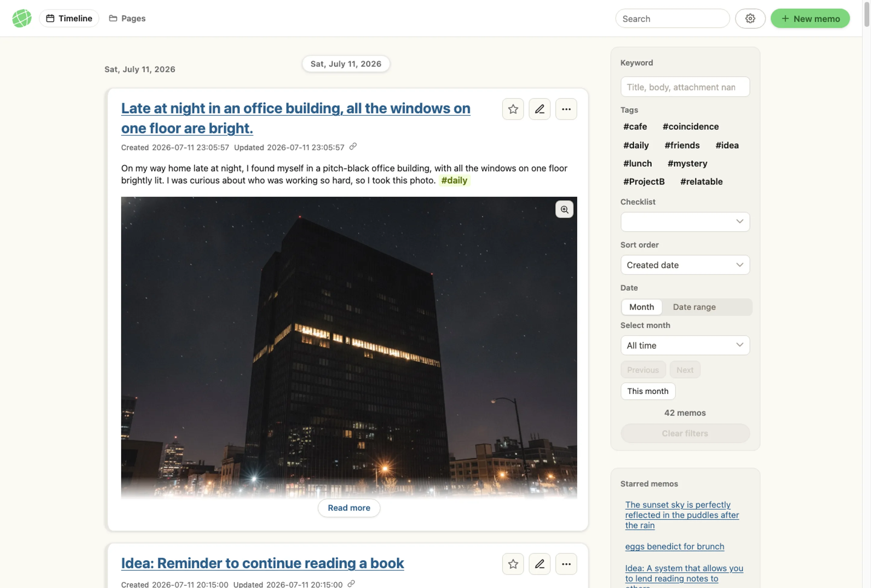
Task: Switch to the Pages tab
Action: [x=127, y=18]
